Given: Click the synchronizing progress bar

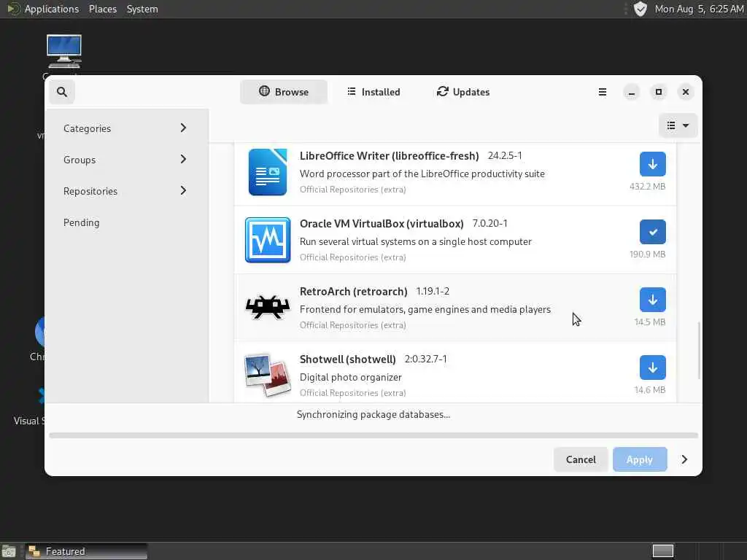Looking at the screenshot, I should pyautogui.click(x=373, y=435).
